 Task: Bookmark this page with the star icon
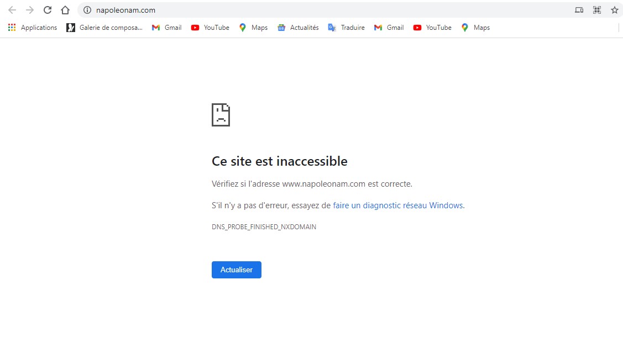pyautogui.click(x=614, y=10)
